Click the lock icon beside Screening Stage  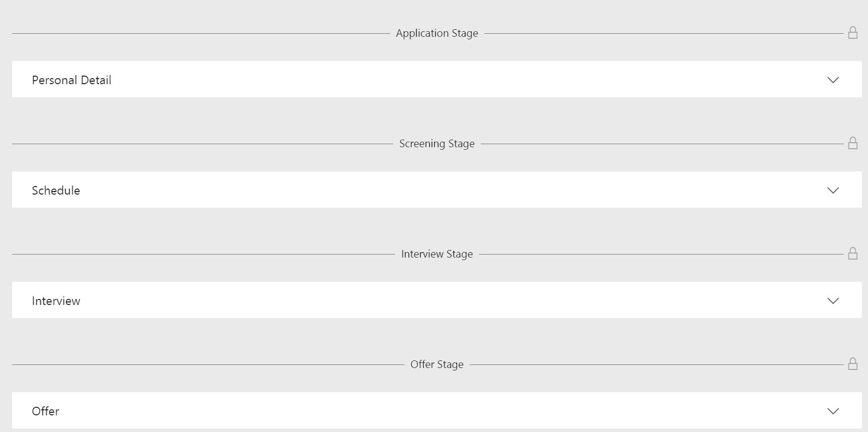coord(853,143)
